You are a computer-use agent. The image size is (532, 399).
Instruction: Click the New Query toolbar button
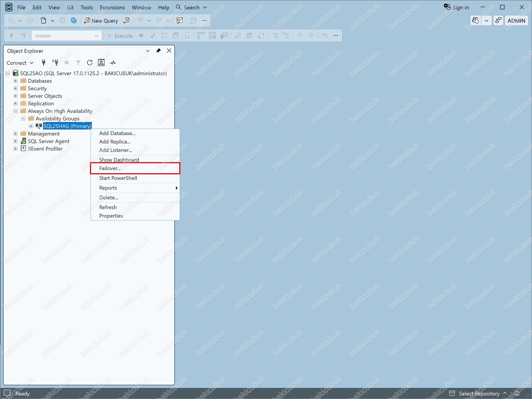101,21
